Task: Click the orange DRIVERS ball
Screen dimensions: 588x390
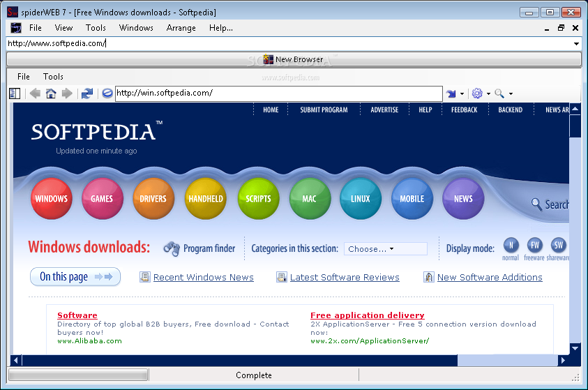Action: (x=153, y=199)
